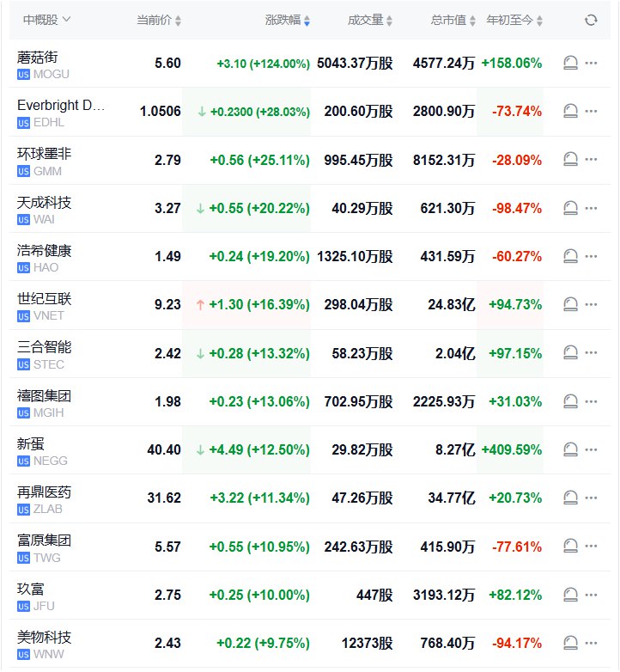620x672 pixels.
Task: Set alert bell for 蘑菇街 MOGU
Action: coord(570,63)
